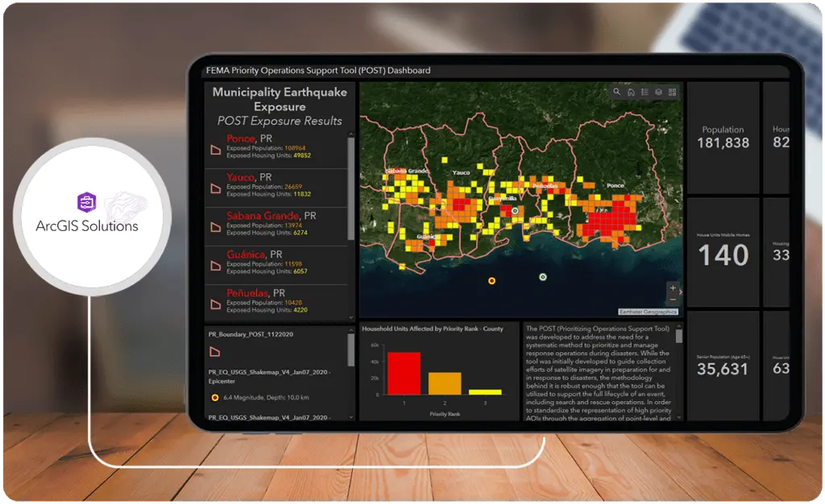The height and width of the screenshot is (504, 825).
Task: Click the Municipality Earthquake Exposure heading
Action: 280,99
